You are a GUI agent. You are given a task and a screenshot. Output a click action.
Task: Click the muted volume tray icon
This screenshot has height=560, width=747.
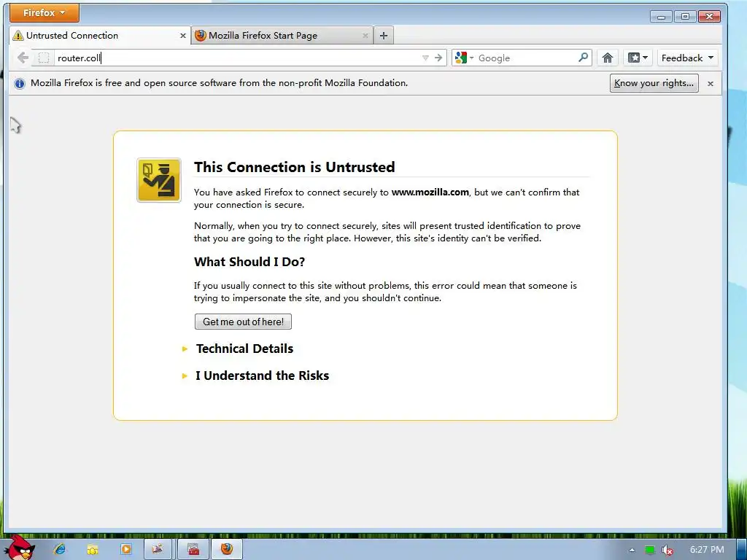point(667,551)
